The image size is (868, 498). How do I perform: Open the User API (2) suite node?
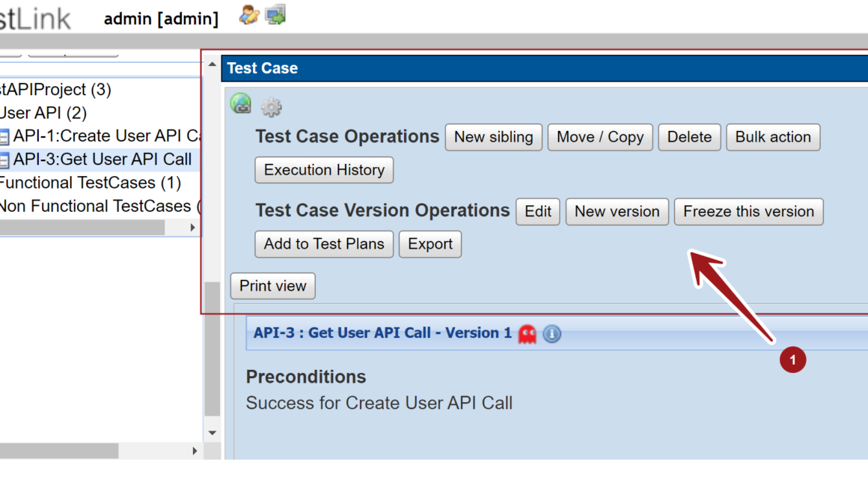[43, 113]
